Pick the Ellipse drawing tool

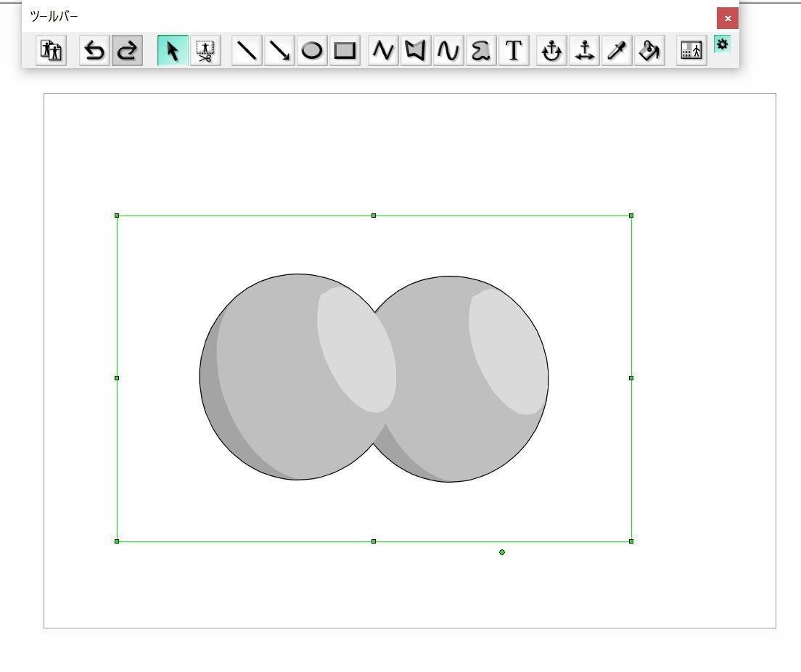[x=312, y=51]
